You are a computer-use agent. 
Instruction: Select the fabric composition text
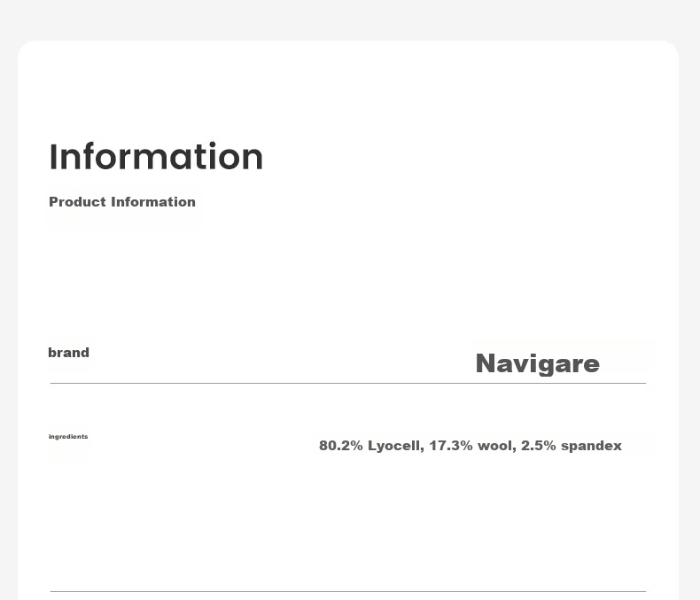coord(471,446)
